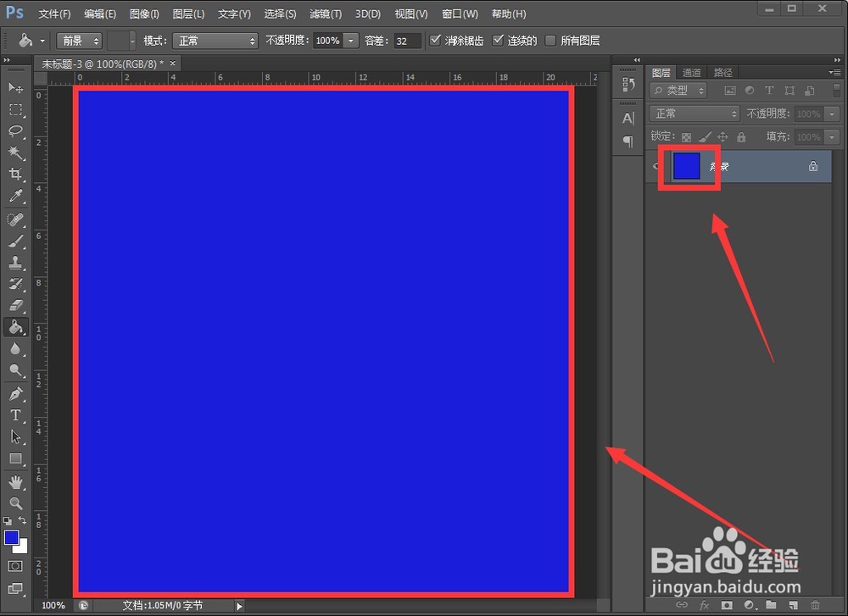Open the Paragraph panel icon
This screenshot has height=616, width=848.
[x=628, y=142]
